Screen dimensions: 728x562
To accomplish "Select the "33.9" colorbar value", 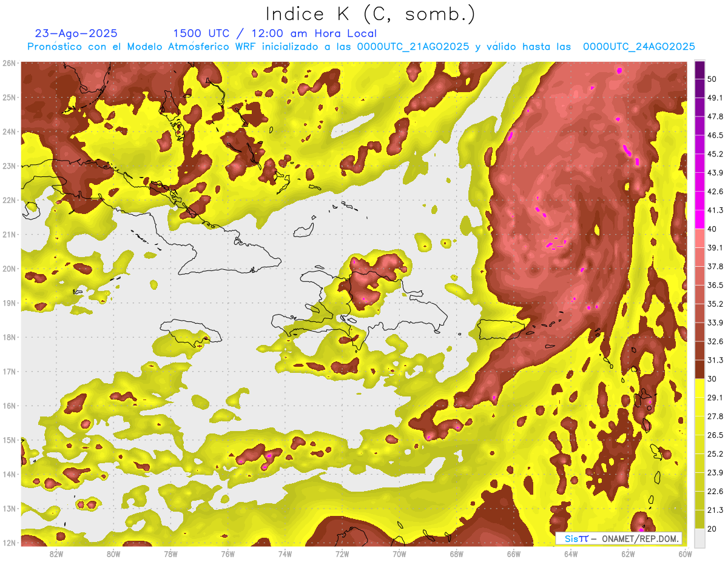I will (715, 323).
